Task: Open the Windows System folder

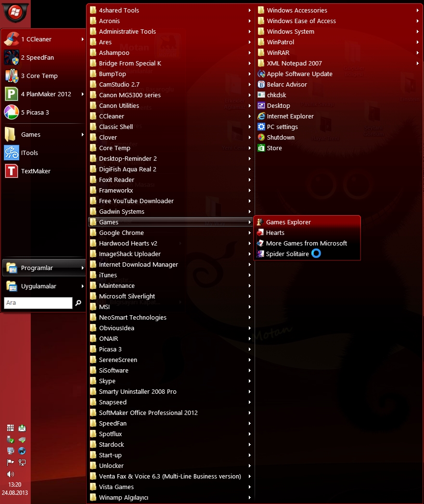Action: tap(339, 31)
